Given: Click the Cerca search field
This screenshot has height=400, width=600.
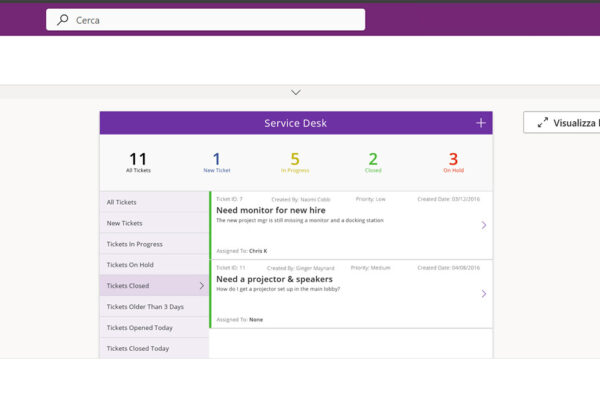Looking at the screenshot, I should point(205,20).
